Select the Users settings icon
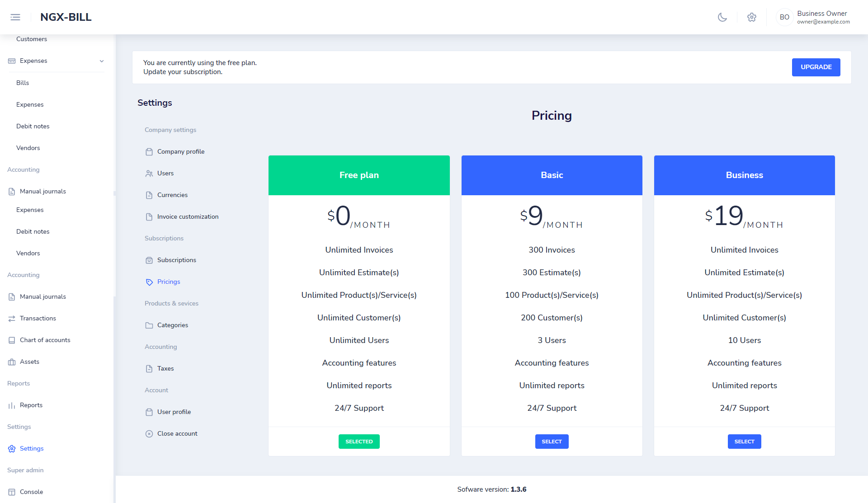Image resolution: width=868 pixels, height=503 pixels. (x=150, y=174)
